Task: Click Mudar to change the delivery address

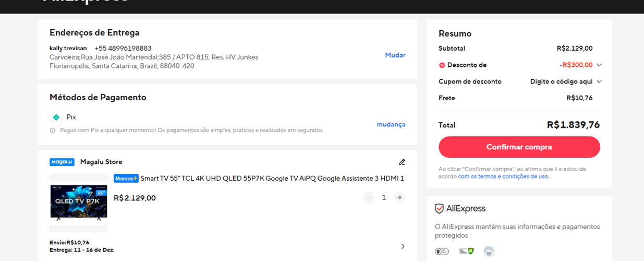Action: point(395,55)
